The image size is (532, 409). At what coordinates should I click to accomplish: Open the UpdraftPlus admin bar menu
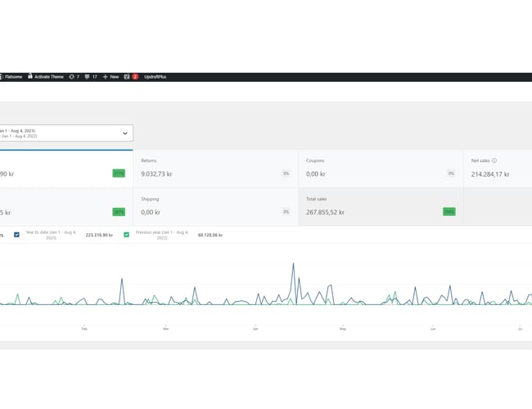(153, 77)
